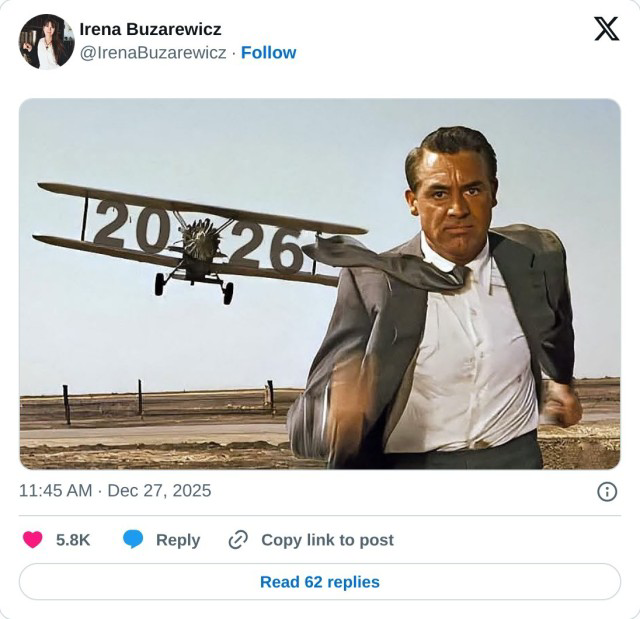Select "Copy link to post" text
The height and width of the screenshot is (619, 640).
pos(327,540)
